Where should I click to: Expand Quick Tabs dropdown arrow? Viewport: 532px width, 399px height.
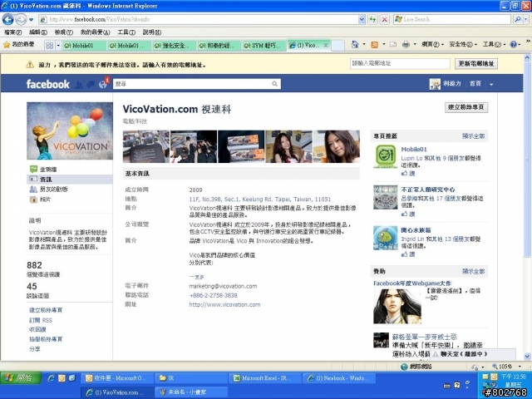coord(58,45)
